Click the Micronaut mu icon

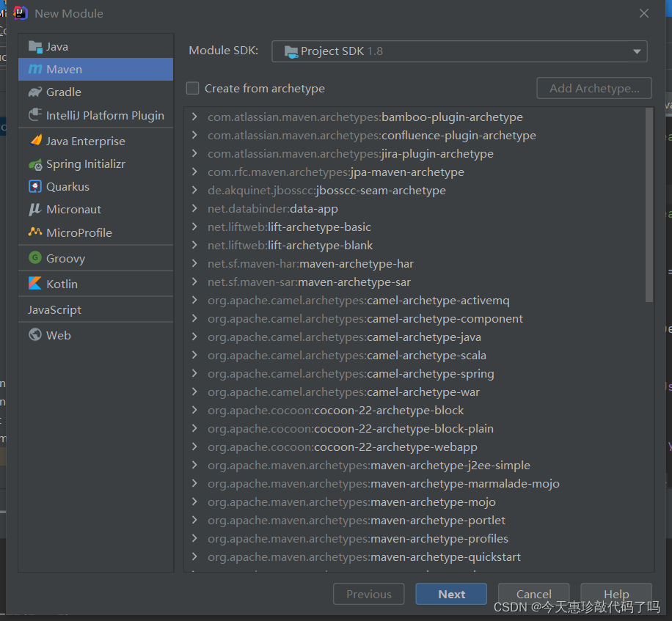[35, 210]
